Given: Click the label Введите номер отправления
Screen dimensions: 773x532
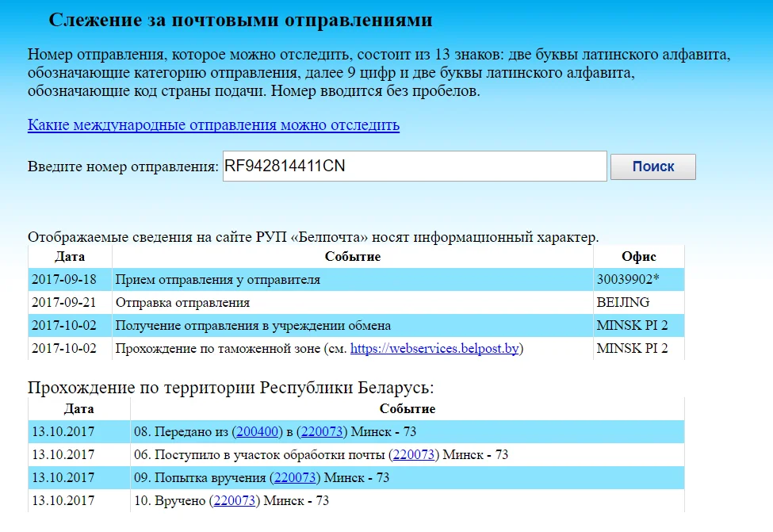Looking at the screenshot, I should pos(123,166).
